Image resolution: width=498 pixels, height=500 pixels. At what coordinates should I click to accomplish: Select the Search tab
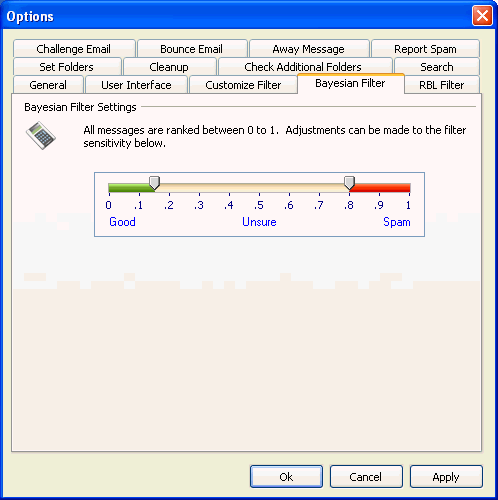(x=437, y=67)
